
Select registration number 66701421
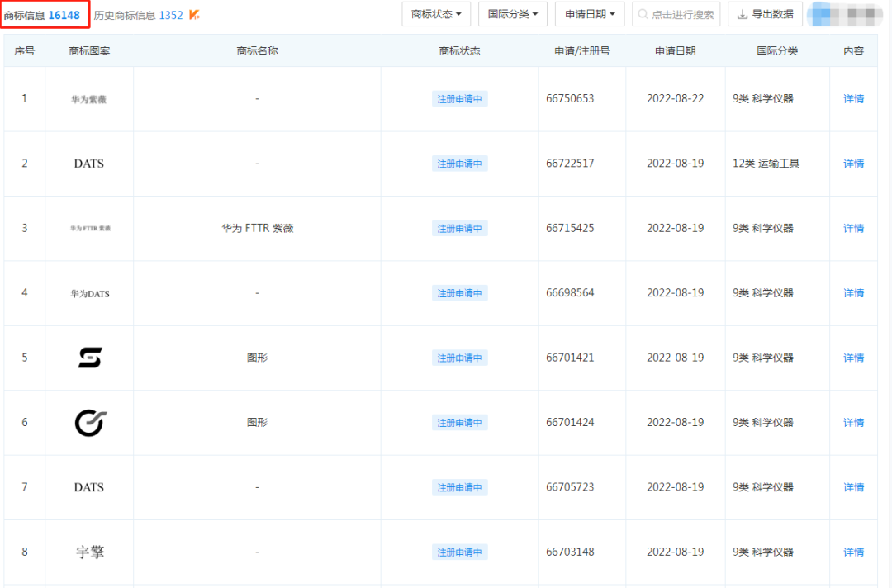[x=570, y=358]
